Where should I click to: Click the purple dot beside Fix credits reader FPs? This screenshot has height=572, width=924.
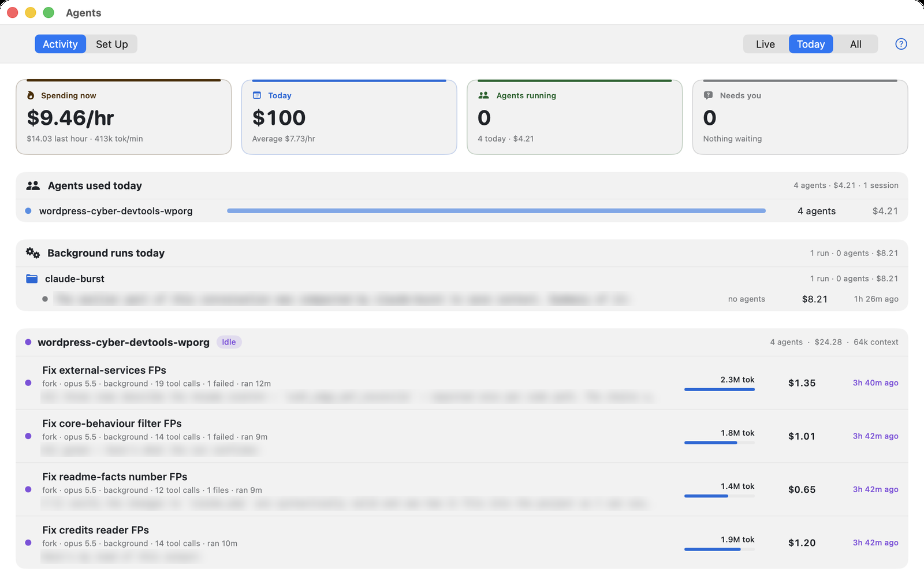(28, 543)
